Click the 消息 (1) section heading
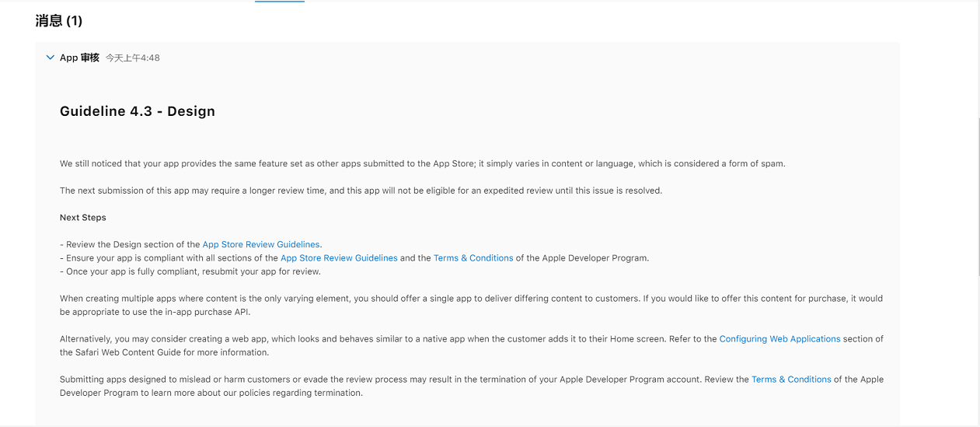This screenshot has height=427, width=980. click(x=59, y=21)
